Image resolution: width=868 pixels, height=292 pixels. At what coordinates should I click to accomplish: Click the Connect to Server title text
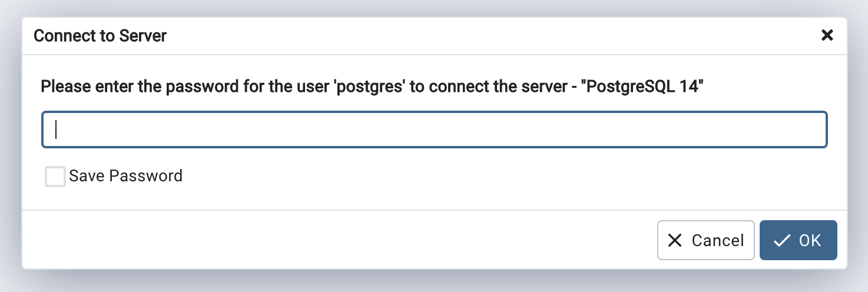click(x=100, y=36)
